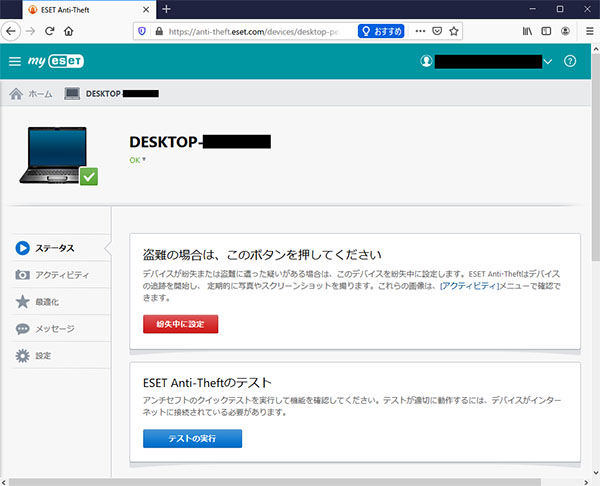The width and height of the screenshot is (600, 486).
Task: Go back with browser back arrow
Action: click(11, 31)
